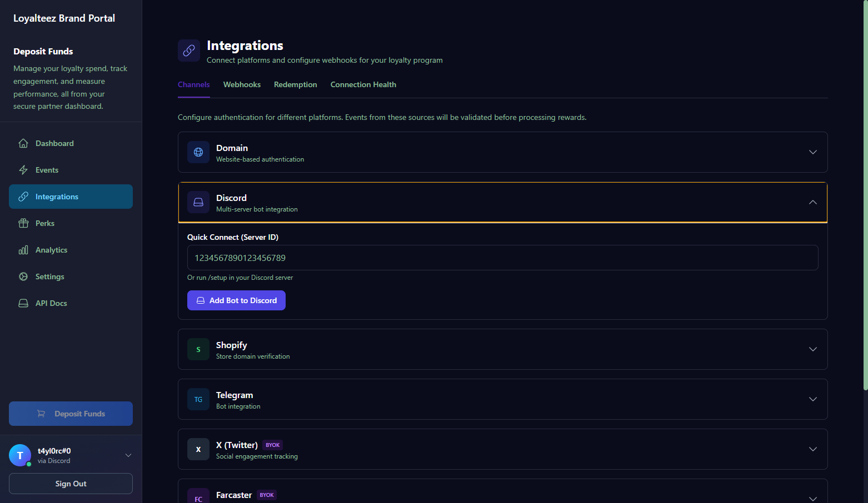
Task: Switch to the Webhooks tab
Action: click(242, 84)
